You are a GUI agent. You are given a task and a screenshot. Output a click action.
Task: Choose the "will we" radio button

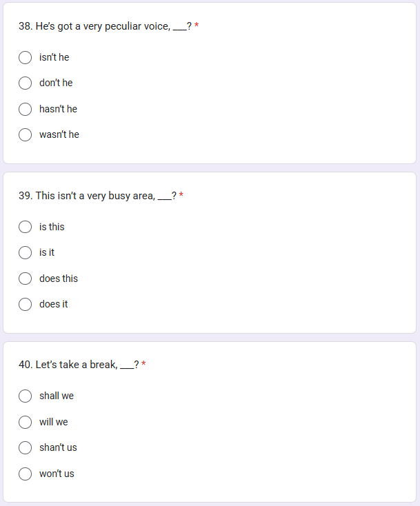click(x=26, y=422)
